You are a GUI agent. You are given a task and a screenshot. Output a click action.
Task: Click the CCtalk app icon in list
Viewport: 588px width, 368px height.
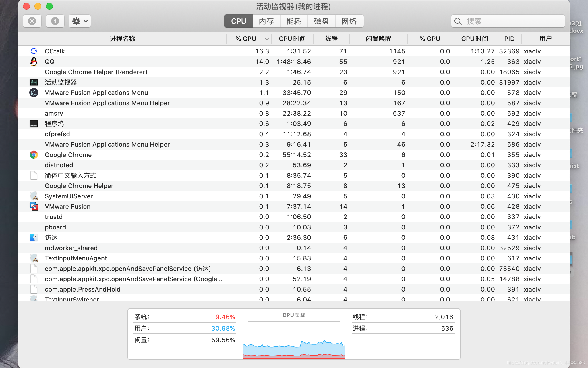(34, 51)
